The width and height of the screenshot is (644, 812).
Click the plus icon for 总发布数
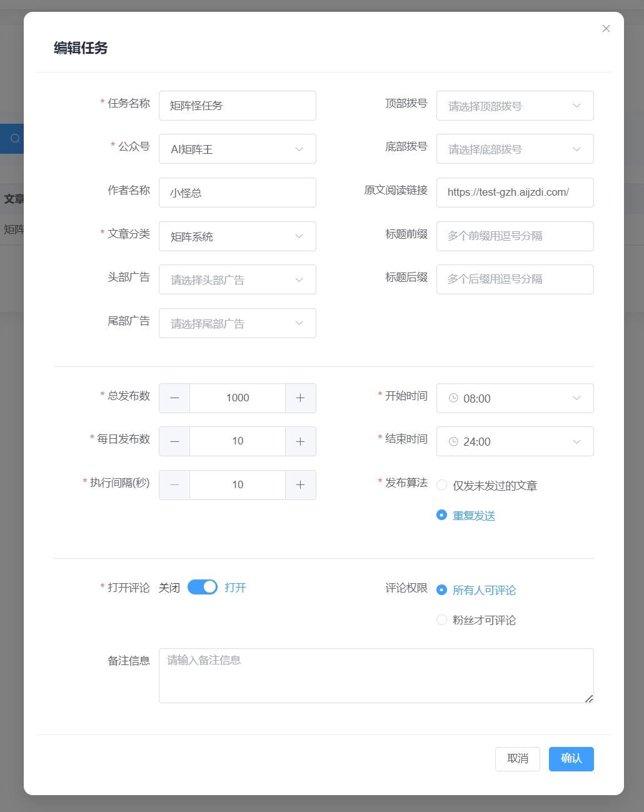tap(300, 398)
